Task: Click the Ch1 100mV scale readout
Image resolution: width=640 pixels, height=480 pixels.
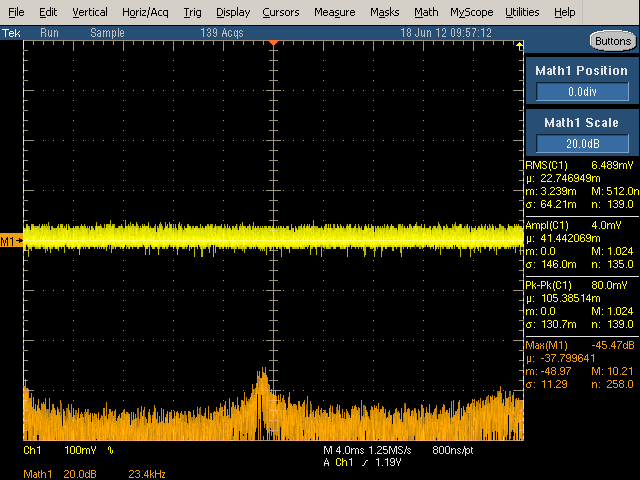Action: [x=60, y=450]
